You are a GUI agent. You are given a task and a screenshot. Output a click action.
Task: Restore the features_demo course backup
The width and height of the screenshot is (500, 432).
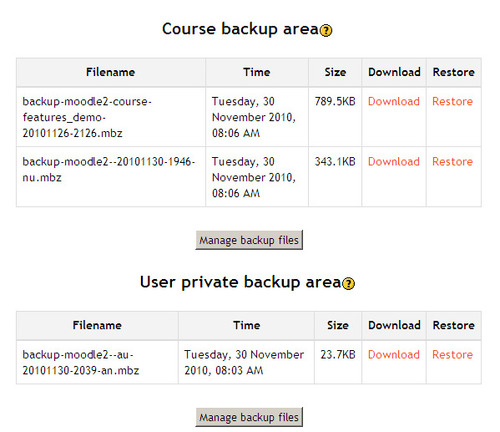pyautogui.click(x=452, y=101)
